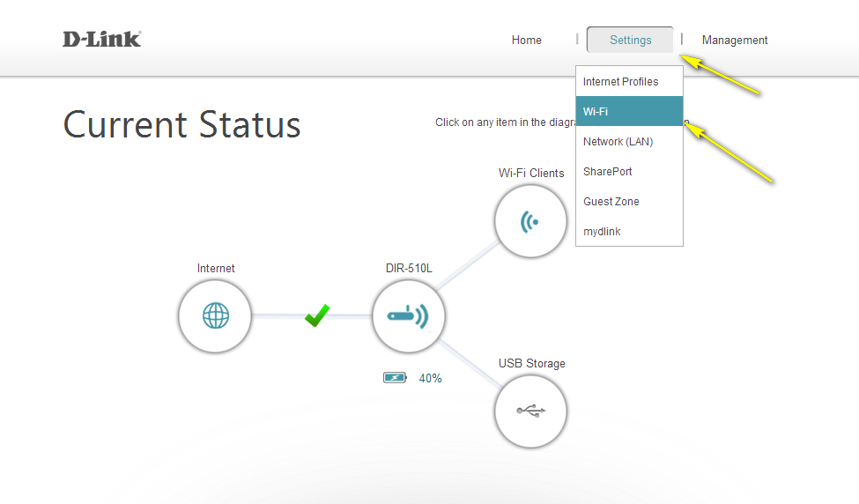The width and height of the screenshot is (859, 504).
Task: Choose Wi-Fi in the Settings dropdown
Action: point(629,111)
